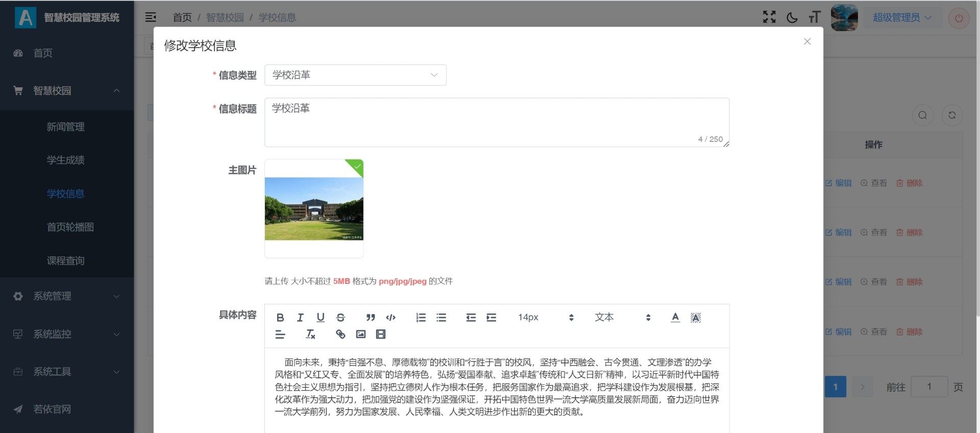Viewport: 980px width, 433px height.
Task: Click the red power logout button
Action: (959, 18)
